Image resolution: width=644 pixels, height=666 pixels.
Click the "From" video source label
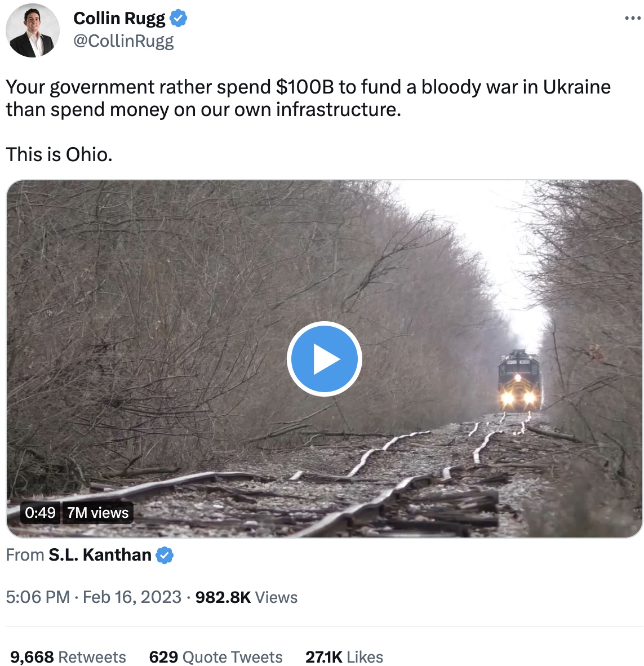pyautogui.click(x=25, y=555)
